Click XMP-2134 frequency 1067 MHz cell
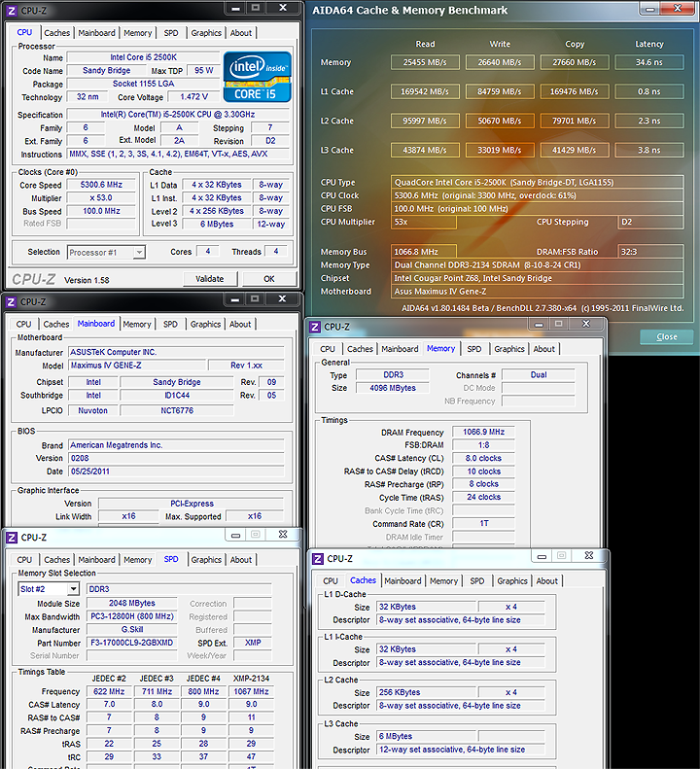 [x=251, y=691]
